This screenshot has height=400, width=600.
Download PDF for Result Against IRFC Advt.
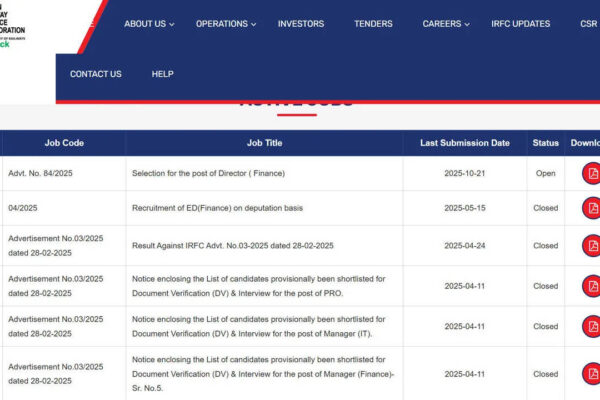(x=592, y=246)
